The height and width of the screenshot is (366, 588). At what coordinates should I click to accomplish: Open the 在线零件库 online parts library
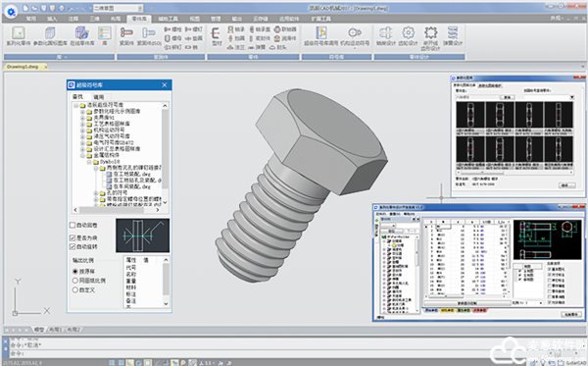pos(81,36)
